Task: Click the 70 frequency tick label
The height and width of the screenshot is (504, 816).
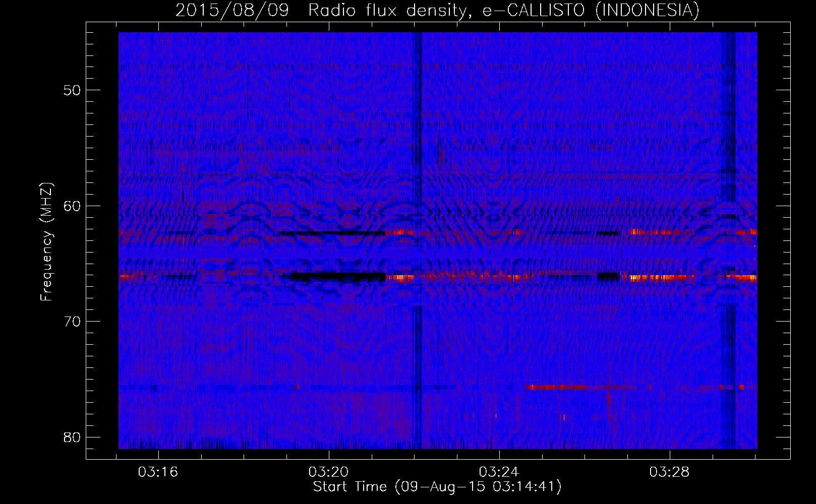Action: 72,321
